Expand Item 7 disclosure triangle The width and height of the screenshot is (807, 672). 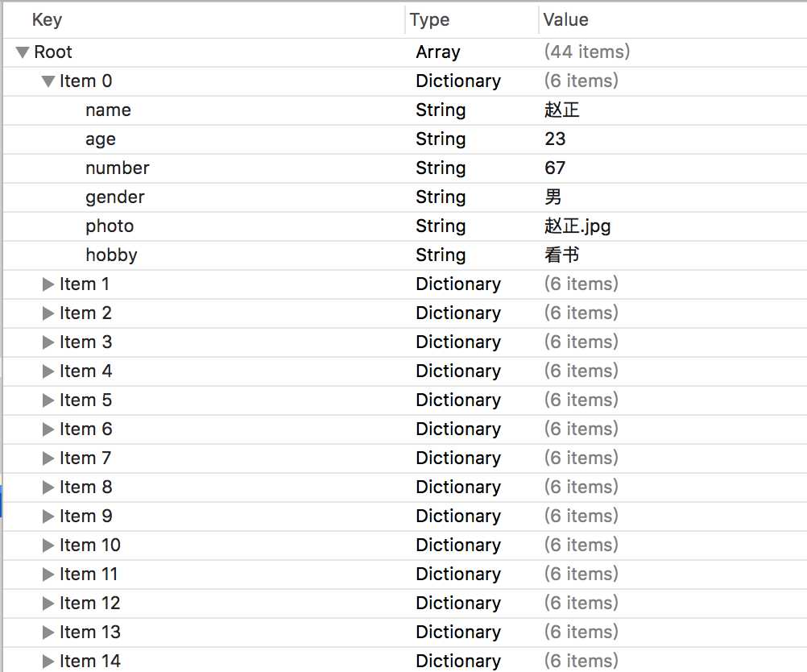pos(48,458)
